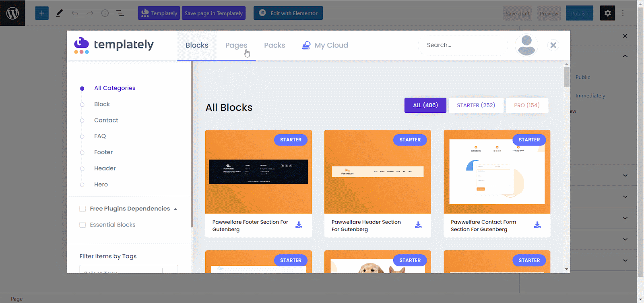
Task: Tick Free Plugins Dependencies checkbox
Action: (x=83, y=209)
